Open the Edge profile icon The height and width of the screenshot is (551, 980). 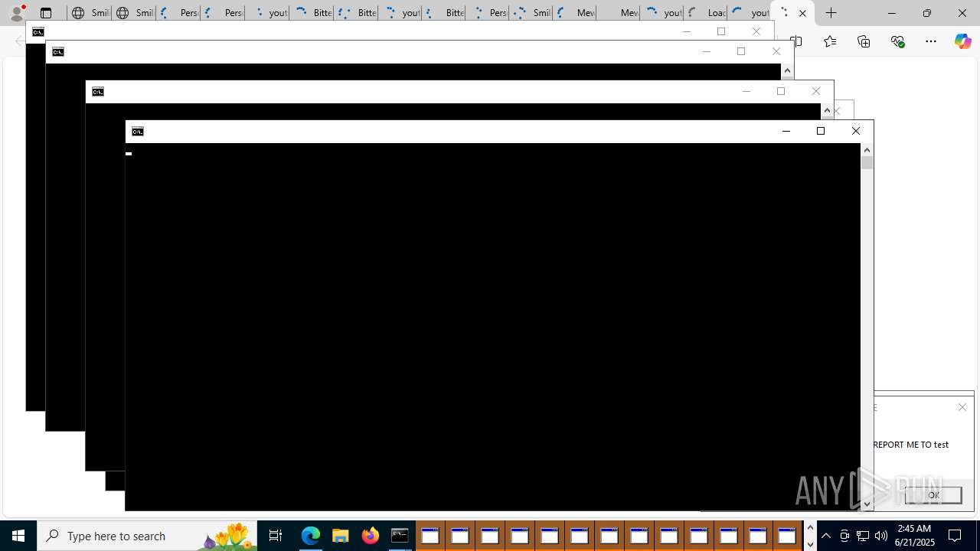tap(17, 13)
